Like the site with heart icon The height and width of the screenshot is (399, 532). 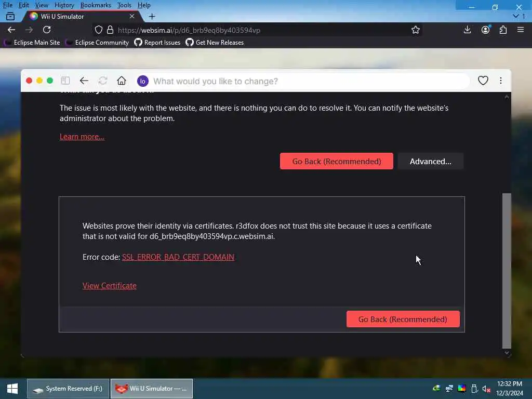pyautogui.click(x=483, y=81)
